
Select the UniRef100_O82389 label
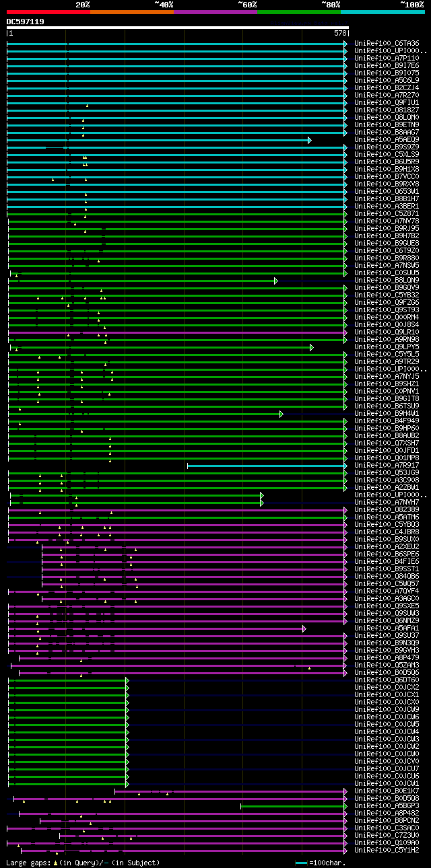coord(387,510)
